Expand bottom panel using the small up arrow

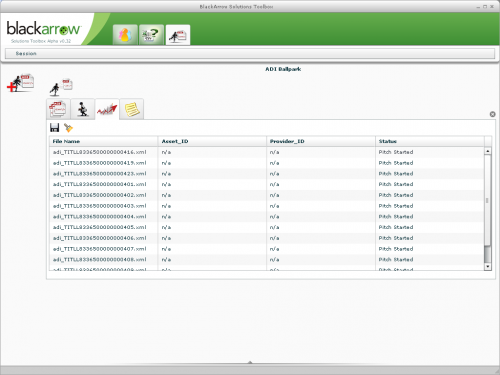[250, 362]
